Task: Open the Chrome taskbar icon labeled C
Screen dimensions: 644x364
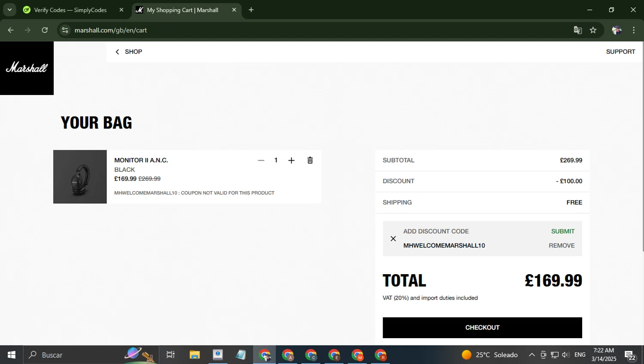Action: pyautogui.click(x=311, y=355)
